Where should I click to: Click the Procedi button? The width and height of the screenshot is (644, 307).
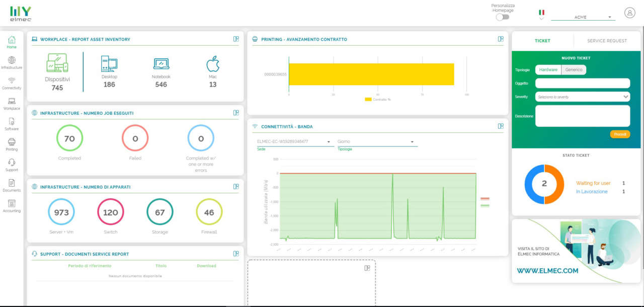click(619, 134)
